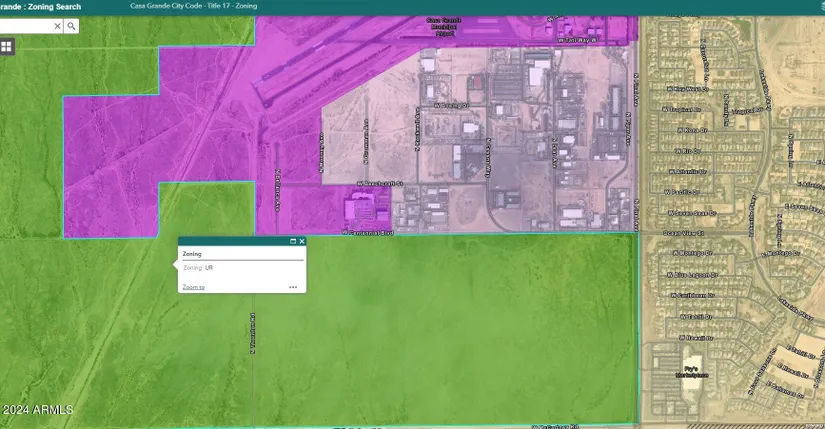
Task: Open the basemap gallery grid widget
Action: (x=7, y=46)
